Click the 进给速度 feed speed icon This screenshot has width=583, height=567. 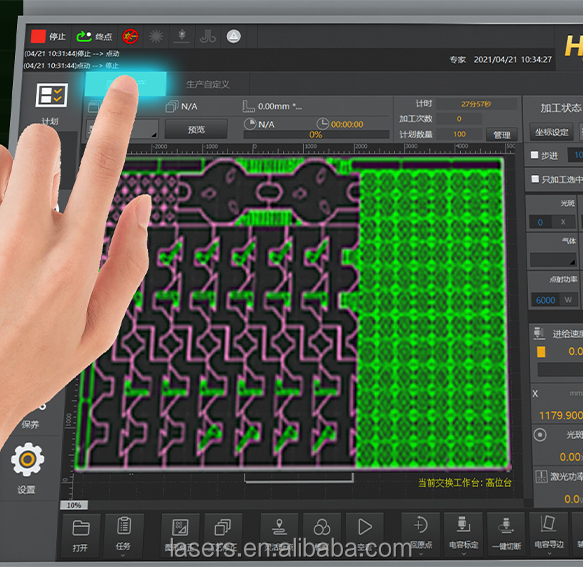coord(539,333)
